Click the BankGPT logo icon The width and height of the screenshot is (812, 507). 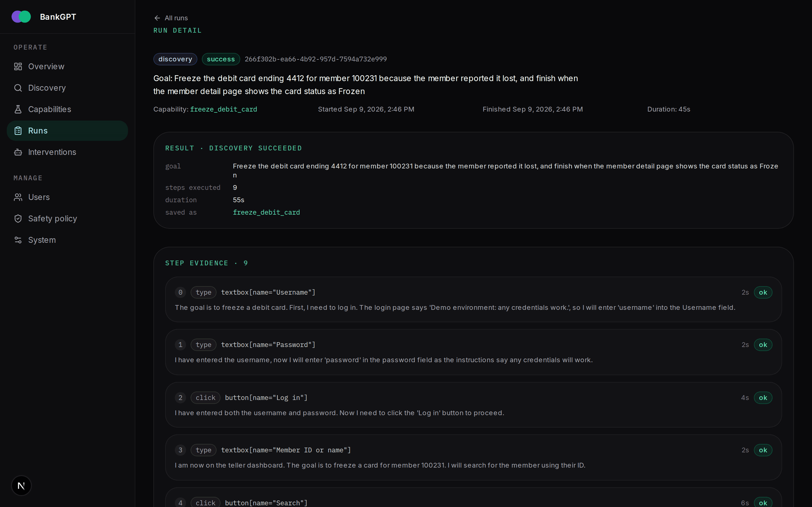click(21, 17)
